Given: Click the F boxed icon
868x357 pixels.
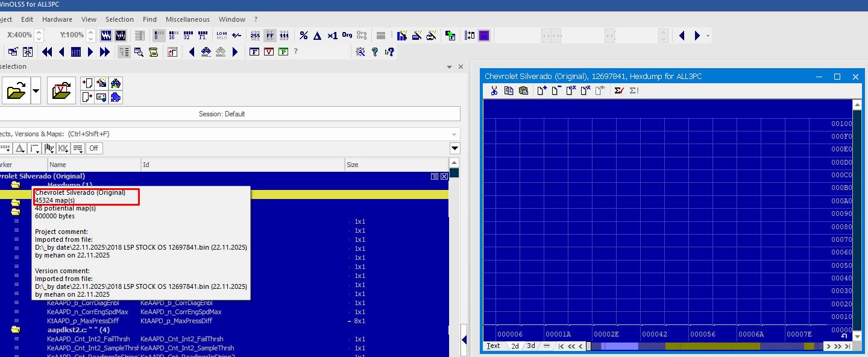Looking at the screenshot, I should 254,52.
